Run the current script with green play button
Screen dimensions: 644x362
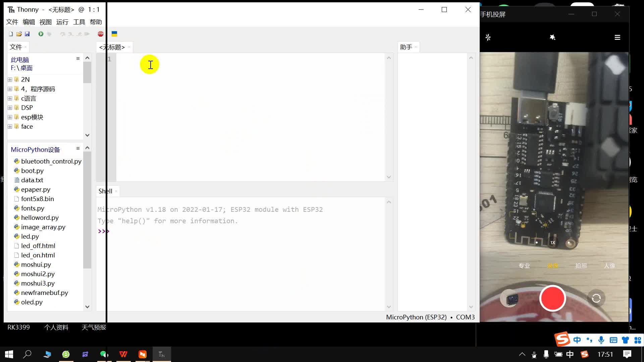(41, 34)
